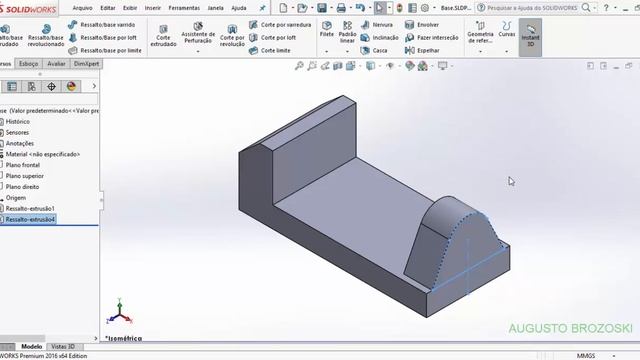640x360 pixels.
Task: Switch to the Esboço tab
Action: click(29, 64)
